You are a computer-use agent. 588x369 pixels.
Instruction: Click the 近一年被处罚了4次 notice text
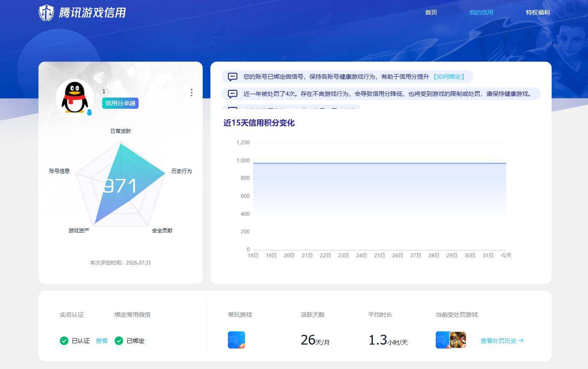pos(387,94)
